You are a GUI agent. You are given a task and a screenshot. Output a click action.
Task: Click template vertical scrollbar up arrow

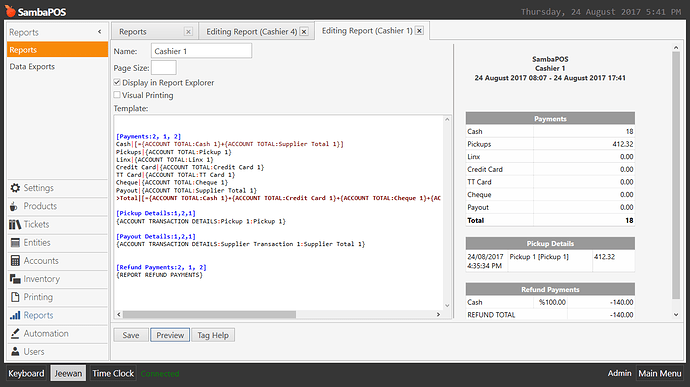[x=447, y=119]
